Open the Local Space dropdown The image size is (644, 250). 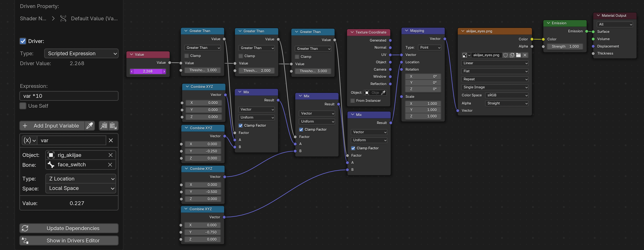(81, 188)
